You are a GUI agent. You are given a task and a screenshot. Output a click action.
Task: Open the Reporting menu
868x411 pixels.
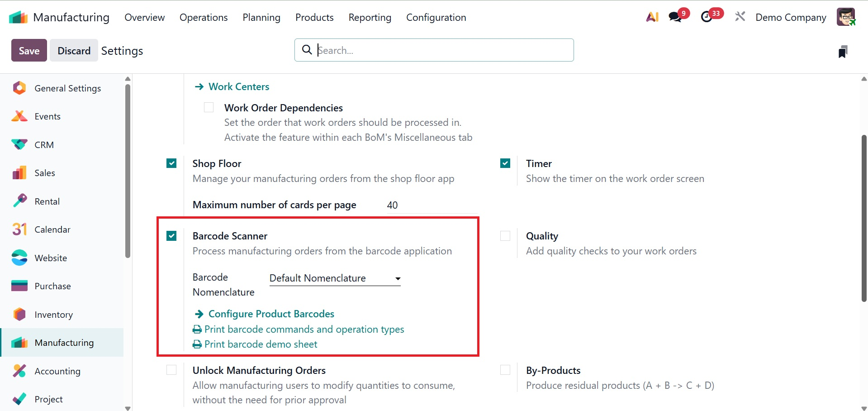370,17
